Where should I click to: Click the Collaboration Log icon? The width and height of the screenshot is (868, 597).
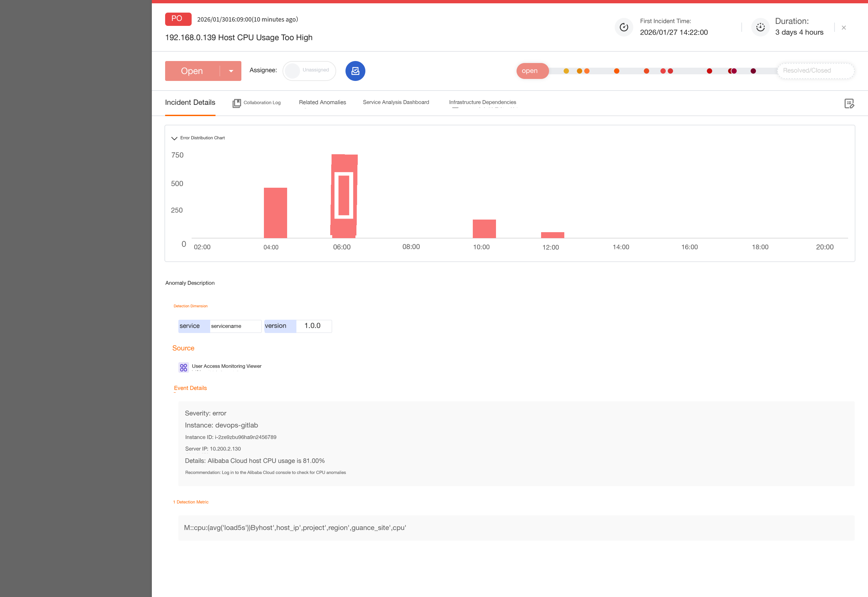pos(237,103)
